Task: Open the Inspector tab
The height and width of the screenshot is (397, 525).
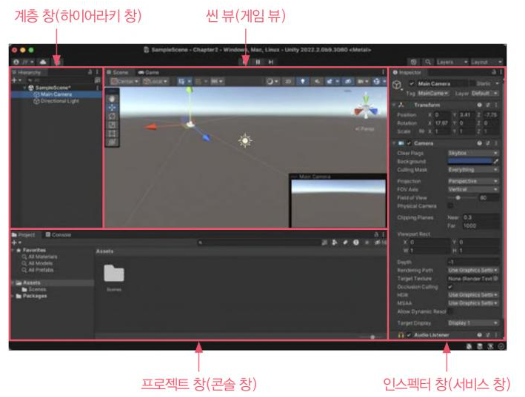Action: (x=407, y=72)
